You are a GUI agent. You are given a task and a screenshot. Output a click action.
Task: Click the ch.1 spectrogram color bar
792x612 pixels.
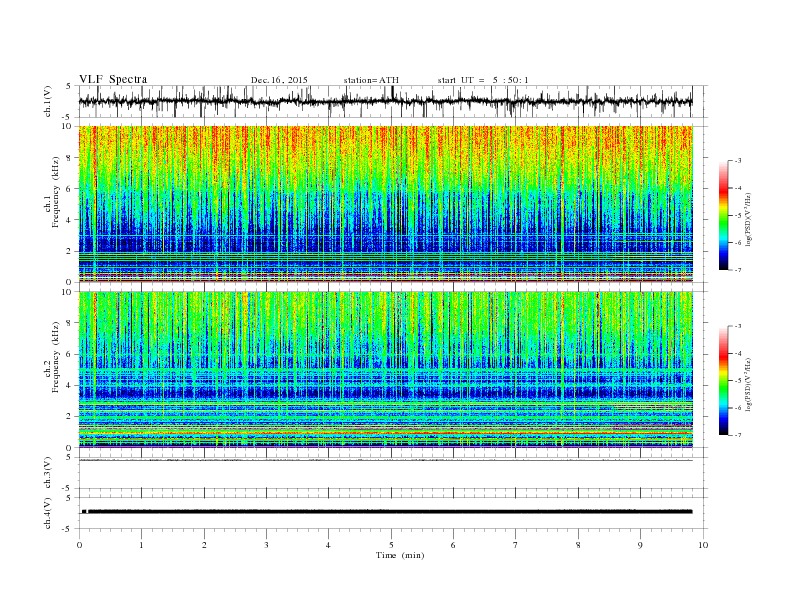[723, 215]
